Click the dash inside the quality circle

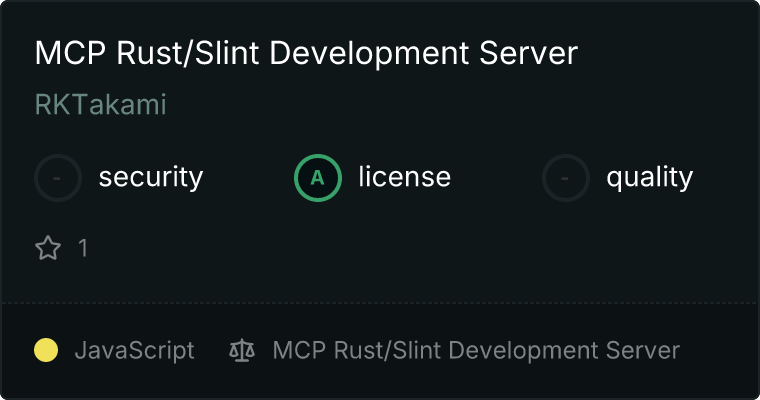pyautogui.click(x=565, y=178)
